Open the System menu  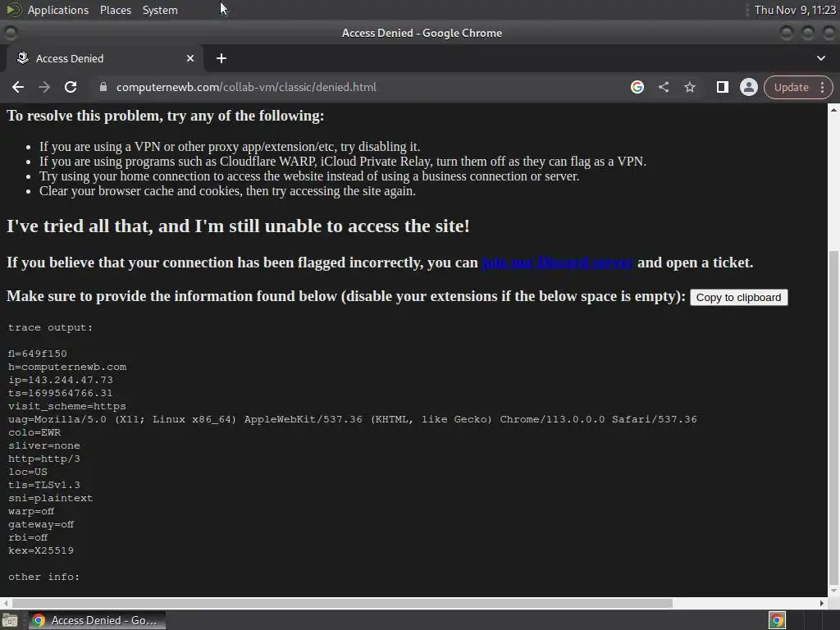point(160,10)
